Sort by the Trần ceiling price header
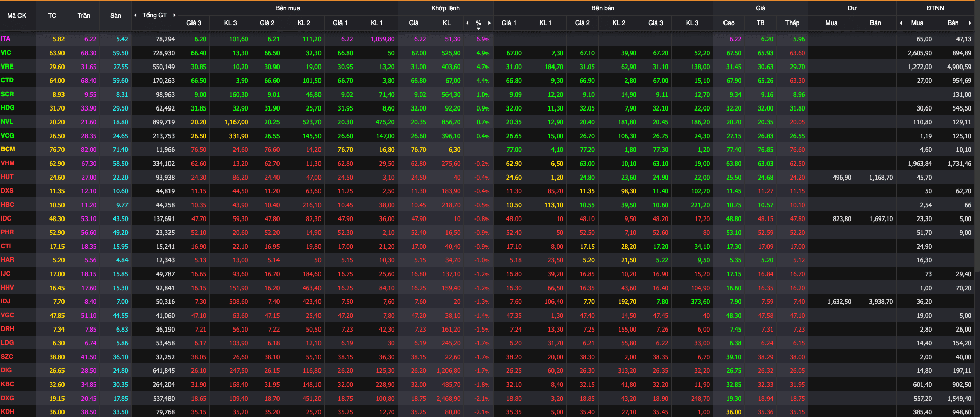The width and height of the screenshot is (980, 417). click(84, 15)
